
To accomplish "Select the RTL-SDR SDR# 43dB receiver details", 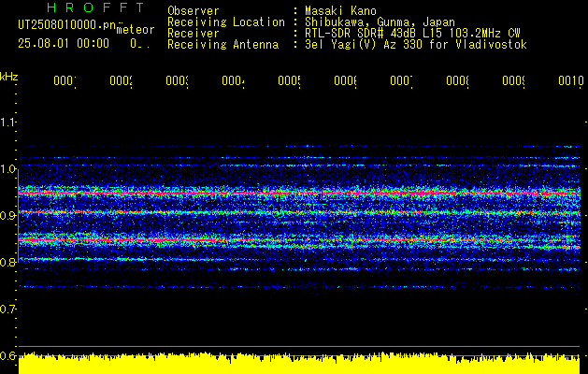I will click(x=412, y=34).
